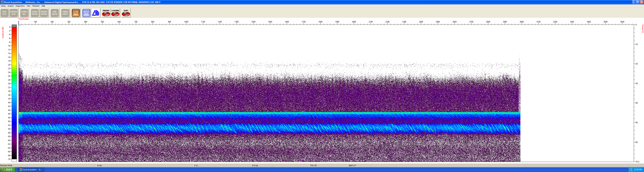Click the 'Range (m)' axis label
This screenshot has width=644, height=172.
coord(642,29)
